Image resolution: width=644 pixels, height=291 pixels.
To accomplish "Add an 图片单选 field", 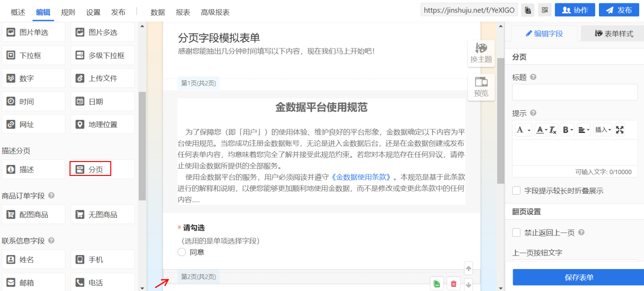I will (34, 33).
